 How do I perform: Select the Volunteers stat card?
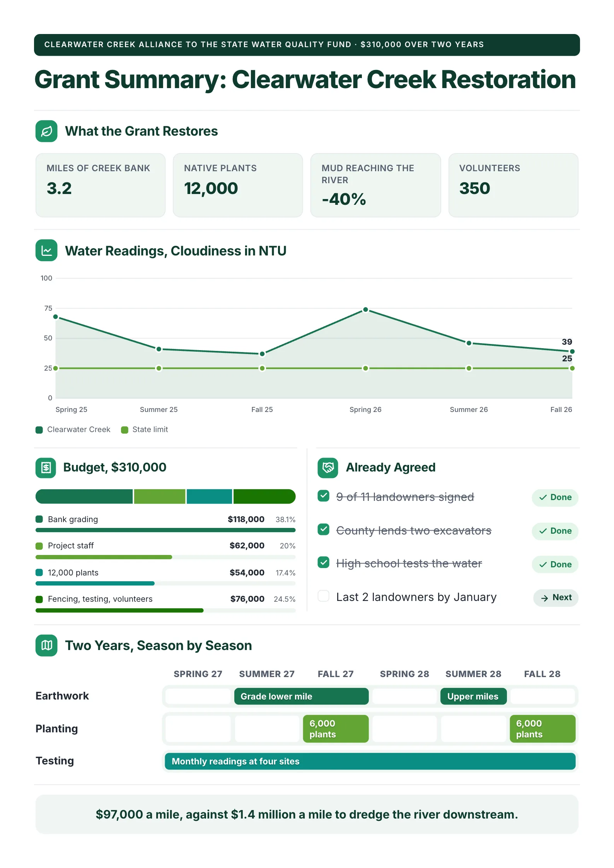(x=513, y=186)
